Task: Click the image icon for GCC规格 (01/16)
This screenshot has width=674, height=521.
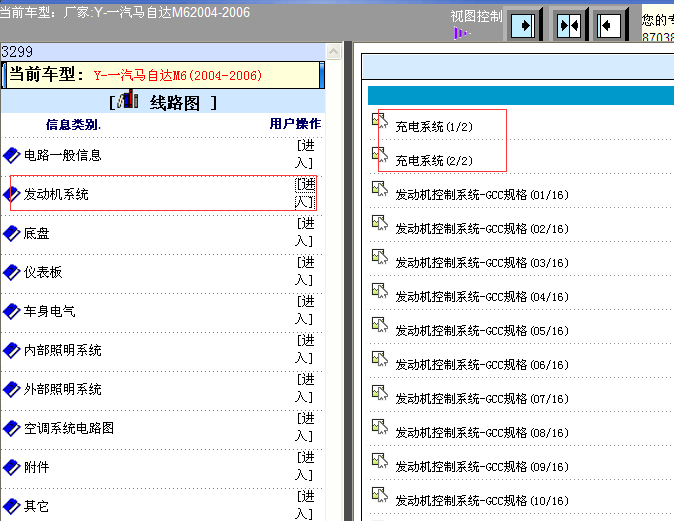Action: [380, 188]
